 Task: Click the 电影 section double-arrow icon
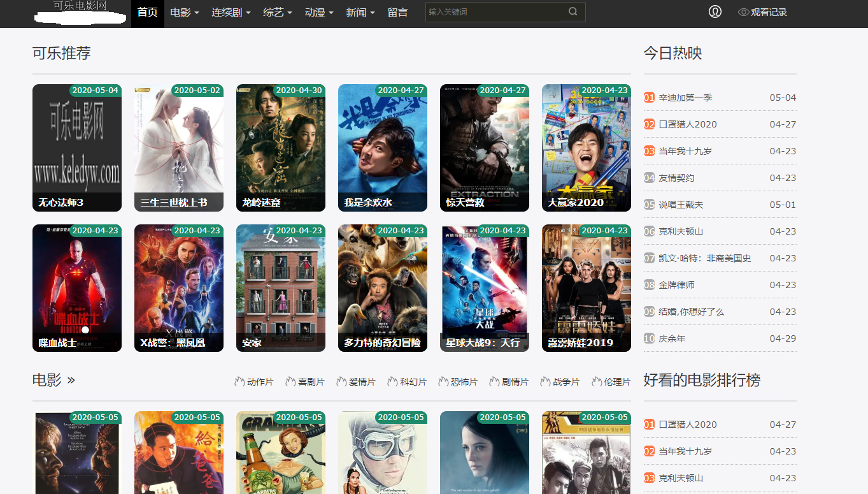click(x=71, y=381)
